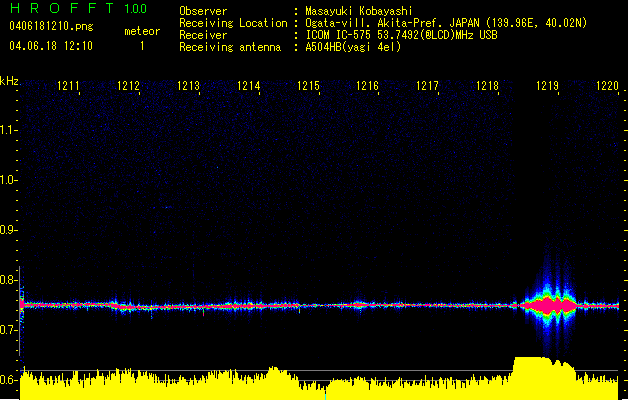Click the 0.8 kHz frequency tick label
The height and width of the screenshot is (400, 629).
(x=8, y=280)
